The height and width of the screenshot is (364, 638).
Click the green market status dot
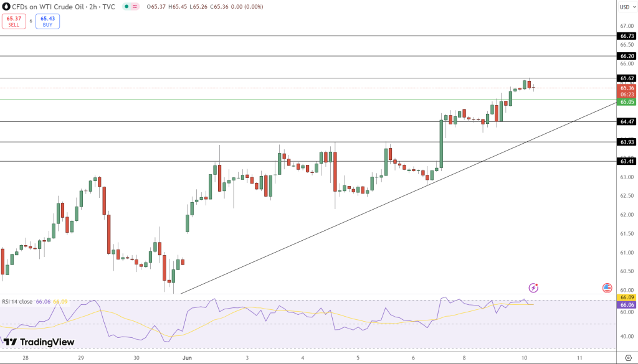pos(126,7)
